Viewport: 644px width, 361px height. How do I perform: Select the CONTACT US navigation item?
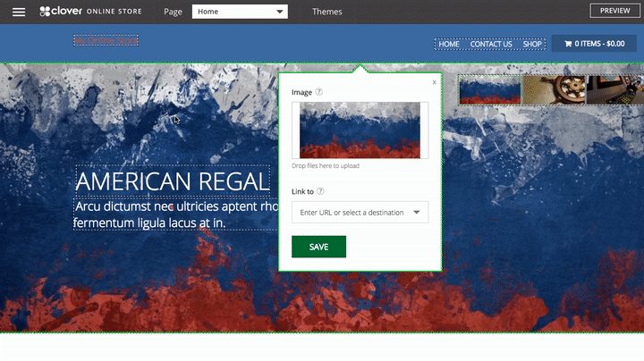491,44
